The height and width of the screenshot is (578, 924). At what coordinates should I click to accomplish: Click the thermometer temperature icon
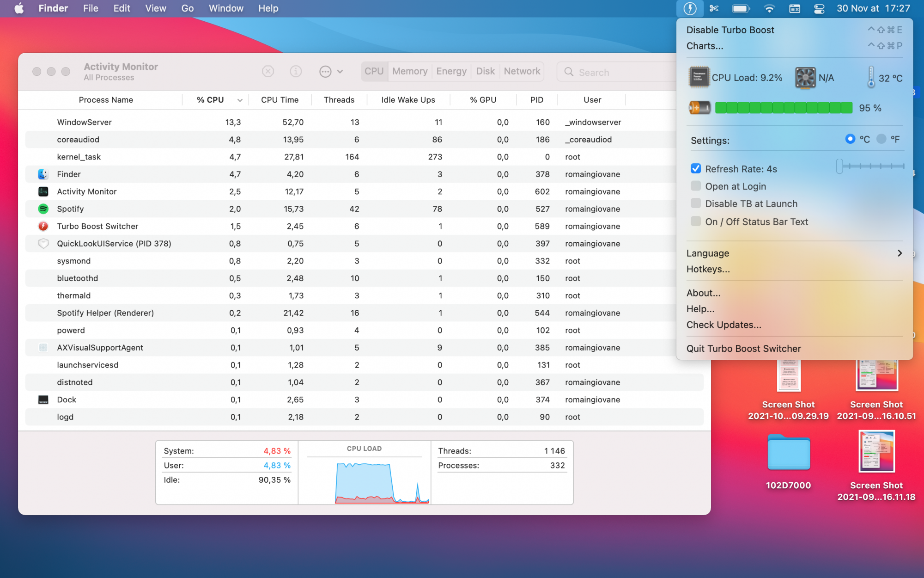pos(871,77)
